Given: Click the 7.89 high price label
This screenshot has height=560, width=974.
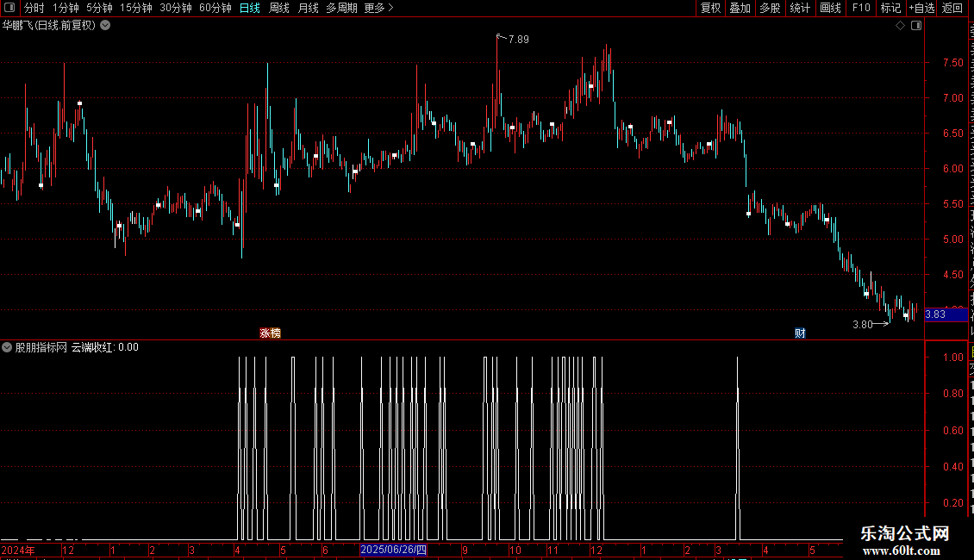Looking at the screenshot, I should pos(519,39).
